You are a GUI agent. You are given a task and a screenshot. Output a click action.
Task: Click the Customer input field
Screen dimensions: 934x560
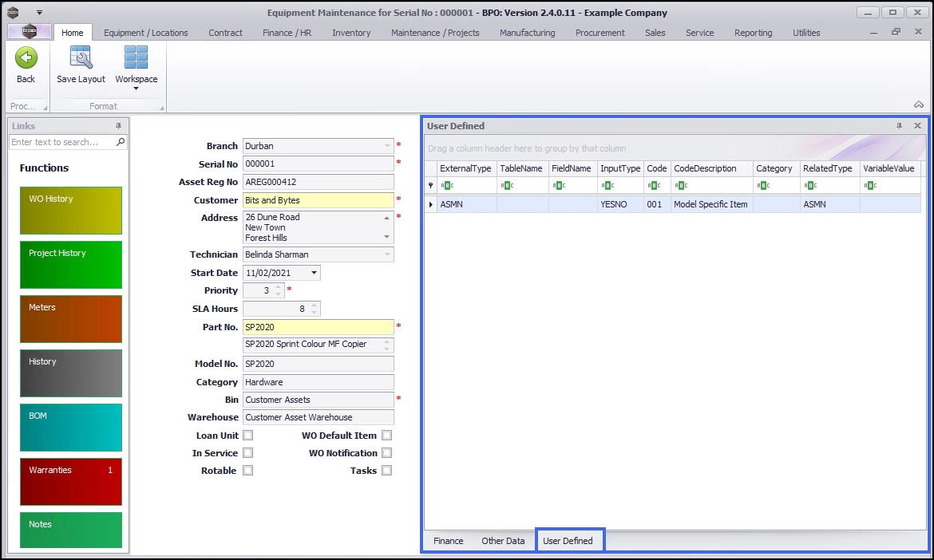tap(318, 200)
